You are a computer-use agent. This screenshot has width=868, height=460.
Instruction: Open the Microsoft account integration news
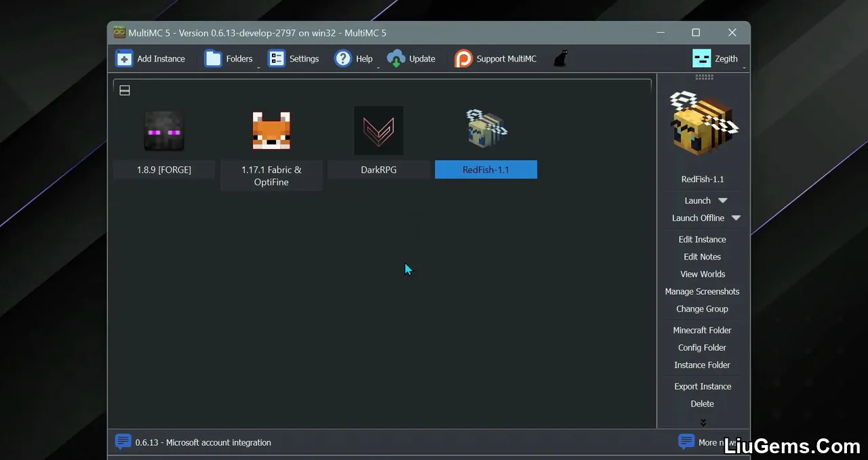(x=203, y=442)
